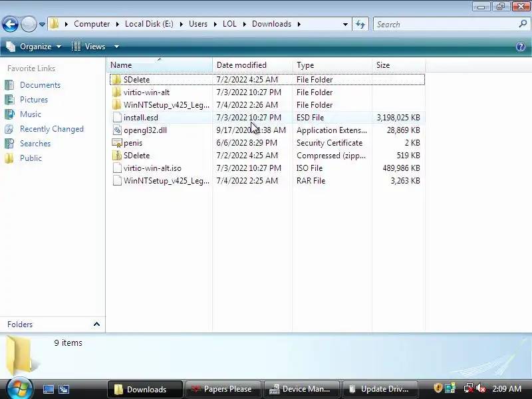The height and width of the screenshot is (399, 532).
Task: Click the folder icon in address bar
Action: point(54,24)
